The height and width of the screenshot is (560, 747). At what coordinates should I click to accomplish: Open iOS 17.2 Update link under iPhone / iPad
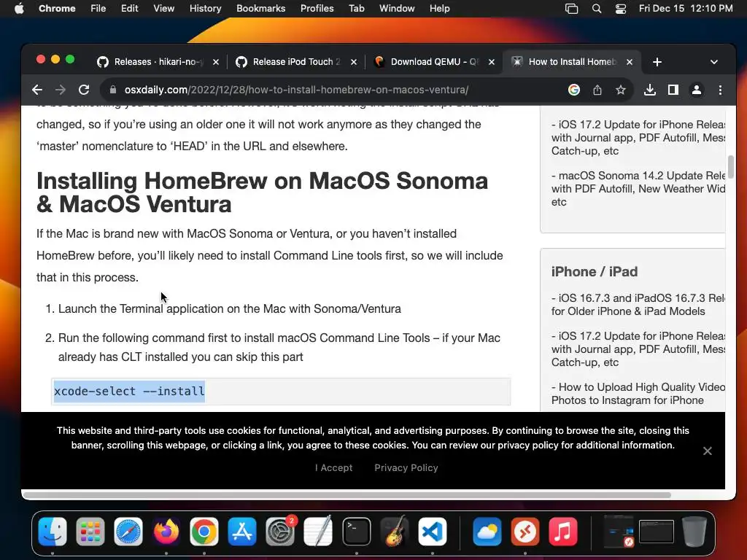coord(638,349)
